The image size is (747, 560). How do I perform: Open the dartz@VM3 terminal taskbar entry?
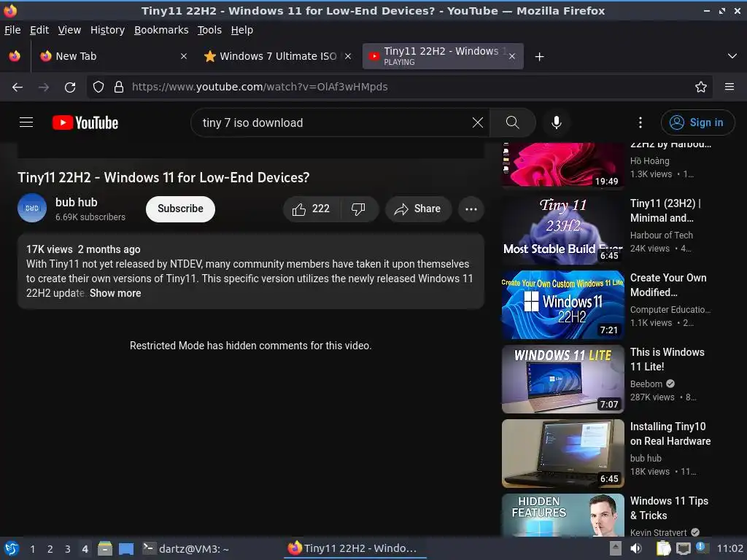click(x=186, y=549)
